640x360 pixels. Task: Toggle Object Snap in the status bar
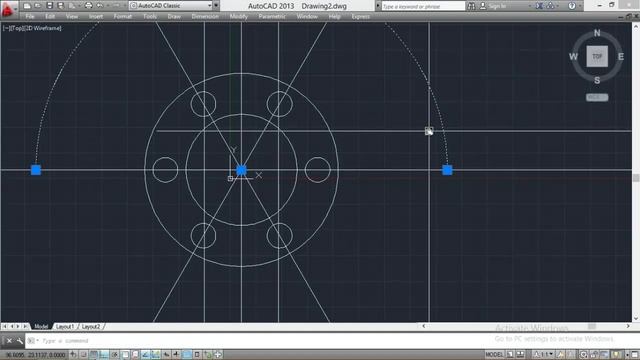click(x=125, y=354)
